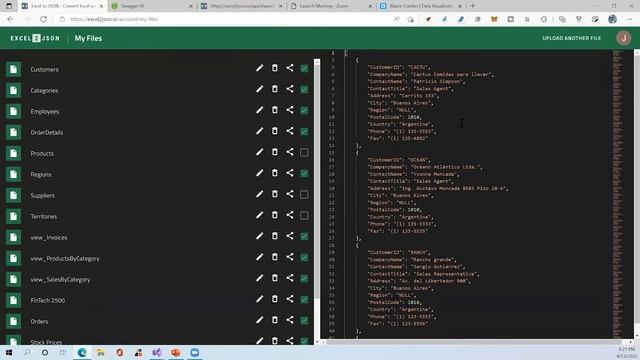Focus the browser address bar
The image size is (640, 360).
tap(224, 19)
